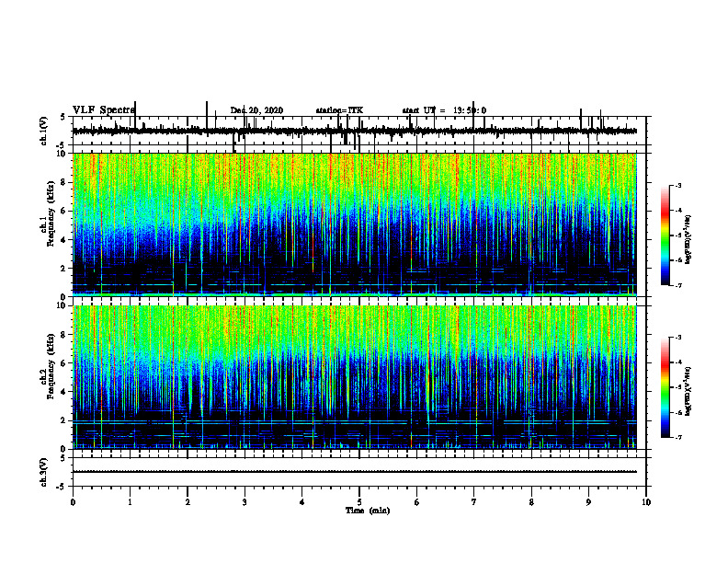
Task: Click inside the ch.2 frequency spectrogram plot
Action: [354, 377]
